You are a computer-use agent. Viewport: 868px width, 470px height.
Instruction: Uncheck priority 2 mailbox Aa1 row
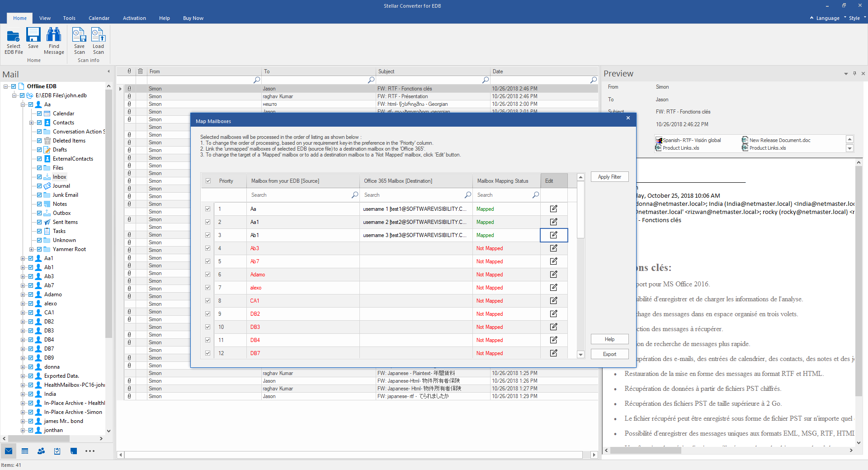pyautogui.click(x=208, y=222)
